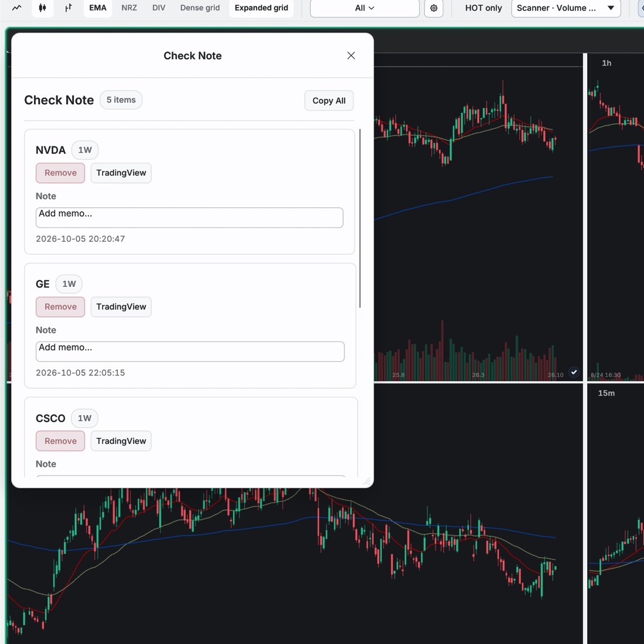The image size is (644, 644).
Task: Toggle the EMA indicator
Action: pyautogui.click(x=98, y=8)
